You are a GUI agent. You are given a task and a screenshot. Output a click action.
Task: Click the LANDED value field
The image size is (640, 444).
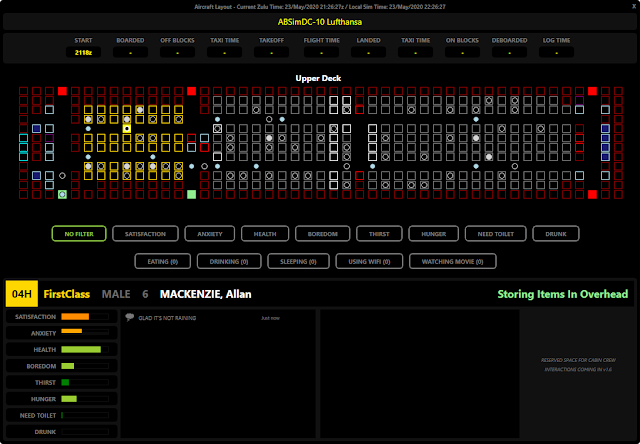pyautogui.click(x=369, y=53)
